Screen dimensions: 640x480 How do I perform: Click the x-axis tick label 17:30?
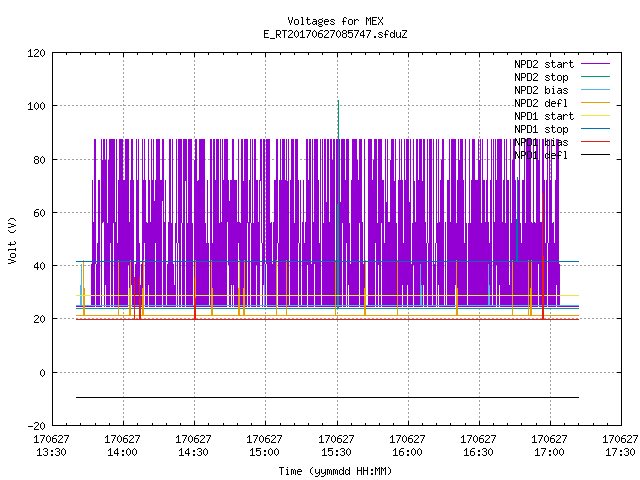(x=620, y=452)
